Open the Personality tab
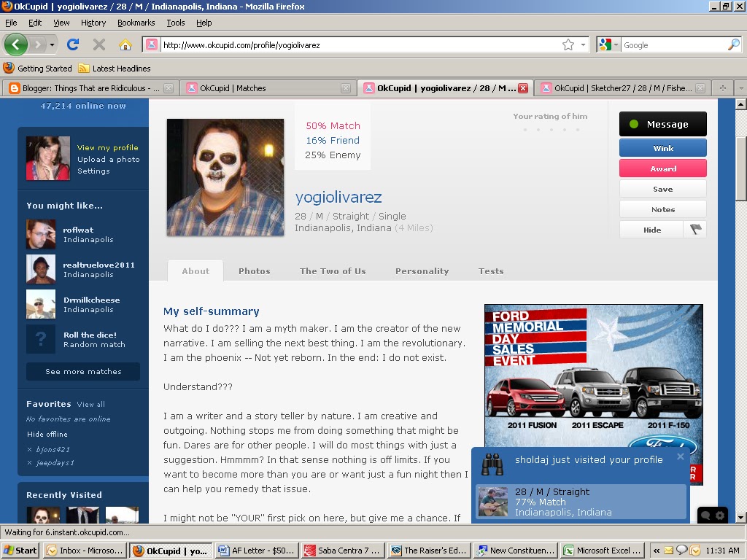This screenshot has width=747, height=560. [422, 271]
